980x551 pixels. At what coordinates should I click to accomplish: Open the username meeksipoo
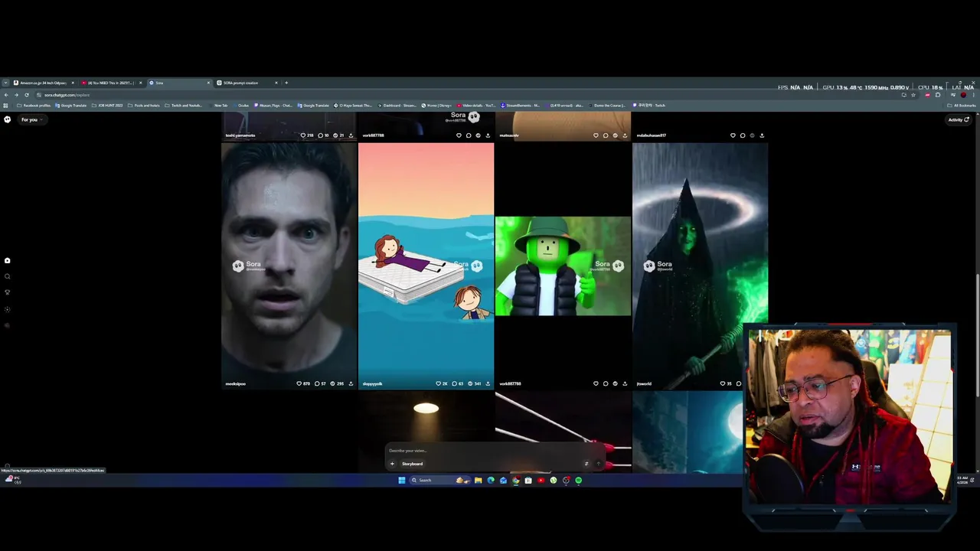click(235, 383)
